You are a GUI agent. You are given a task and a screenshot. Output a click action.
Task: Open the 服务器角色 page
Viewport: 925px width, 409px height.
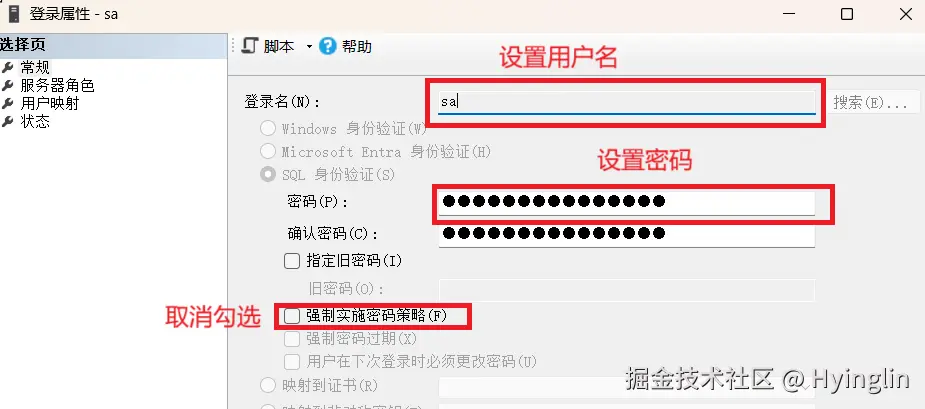pos(57,86)
